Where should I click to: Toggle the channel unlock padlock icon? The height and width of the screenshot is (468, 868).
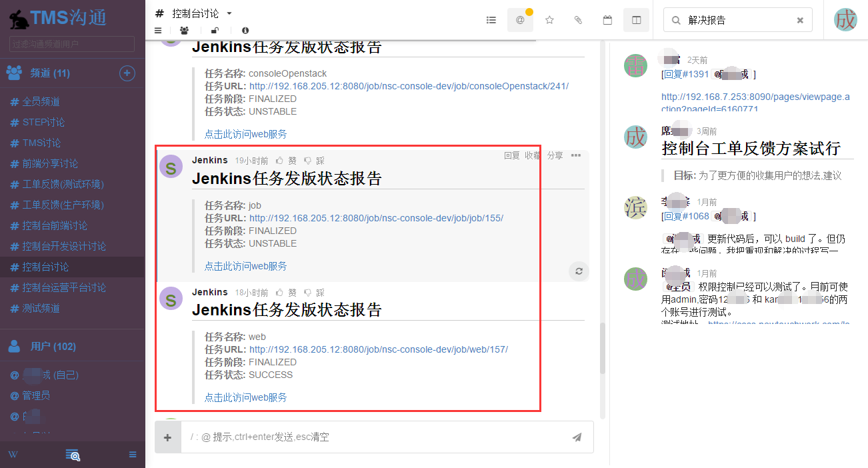click(214, 31)
